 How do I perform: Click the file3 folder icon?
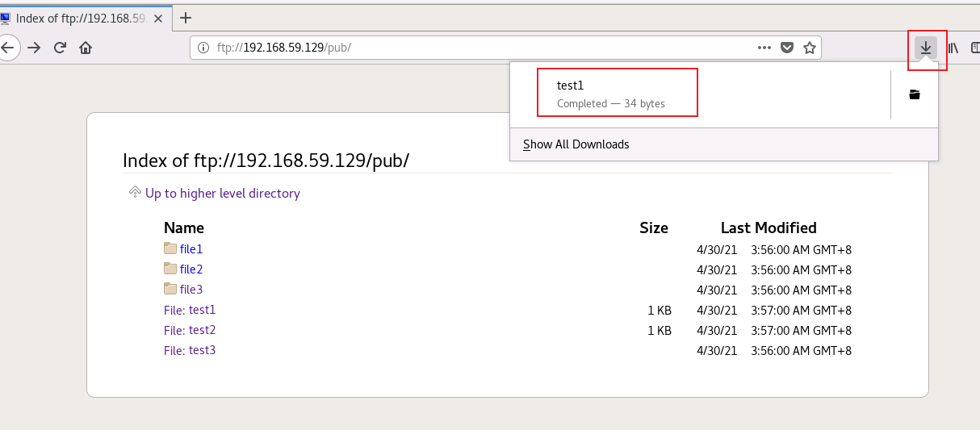170,289
